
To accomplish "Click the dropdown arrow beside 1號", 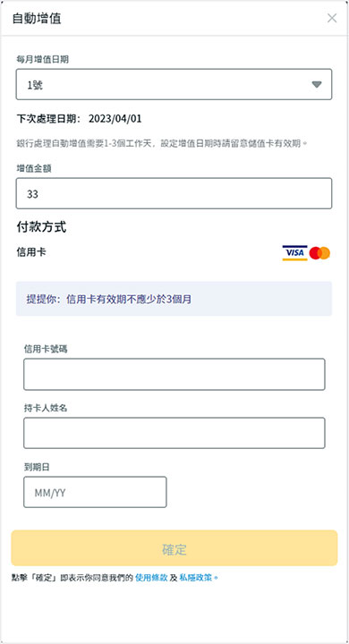I will tap(316, 84).
